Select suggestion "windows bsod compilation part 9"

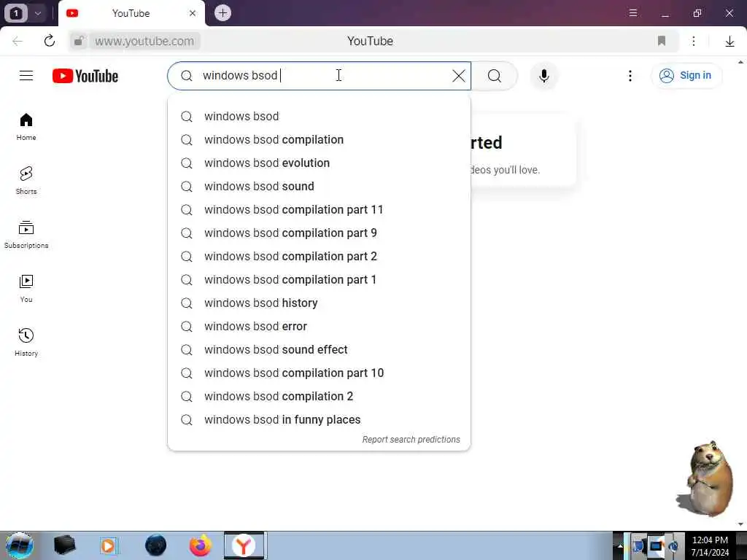(320, 233)
